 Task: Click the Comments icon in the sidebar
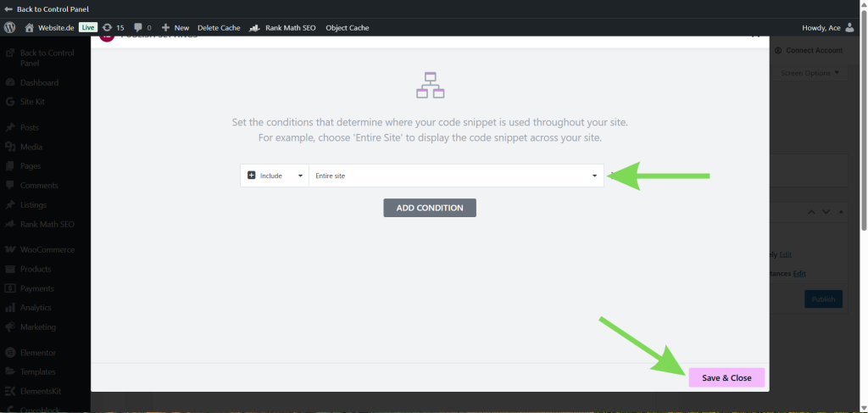10,186
